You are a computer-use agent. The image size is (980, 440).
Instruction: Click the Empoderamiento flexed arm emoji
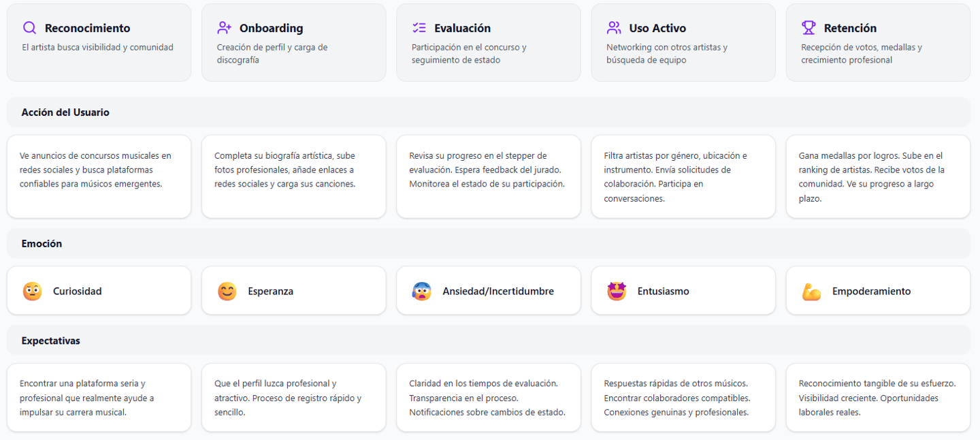point(811,292)
